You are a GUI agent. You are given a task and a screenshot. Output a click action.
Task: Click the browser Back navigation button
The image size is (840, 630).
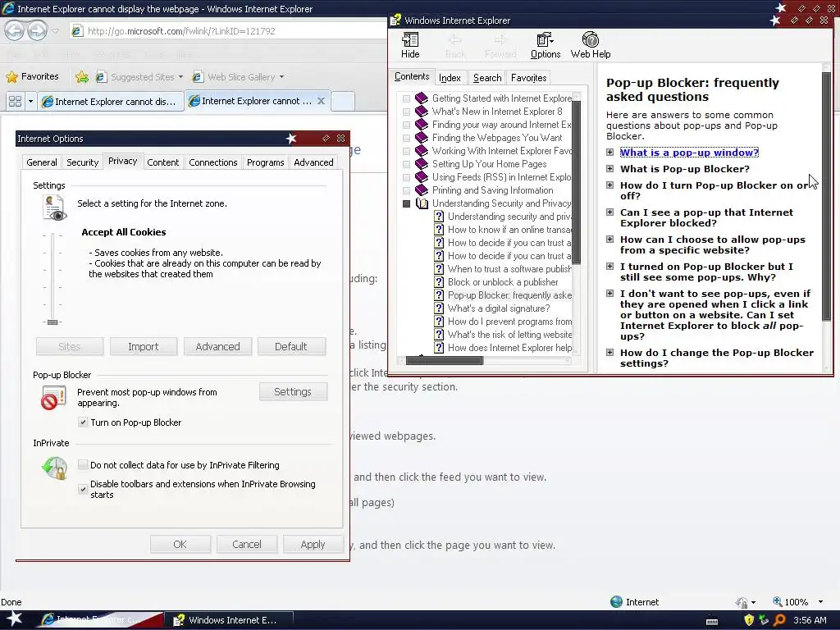click(15, 30)
